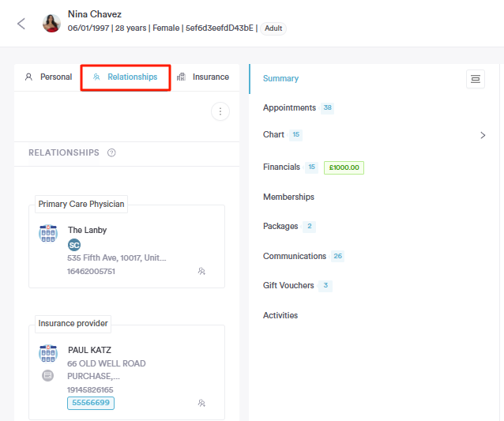Click The Lanby organization icon
504x421 pixels.
(x=48, y=233)
